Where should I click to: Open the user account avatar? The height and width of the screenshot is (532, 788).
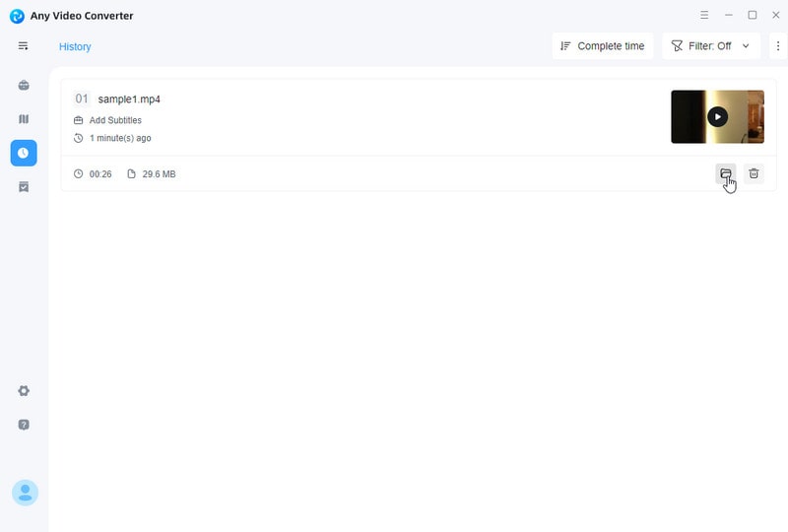[x=26, y=493]
